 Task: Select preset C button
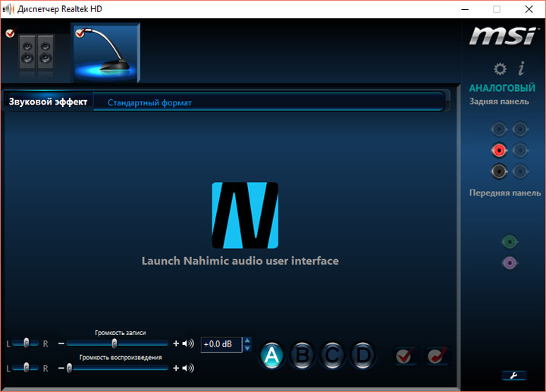[332, 356]
